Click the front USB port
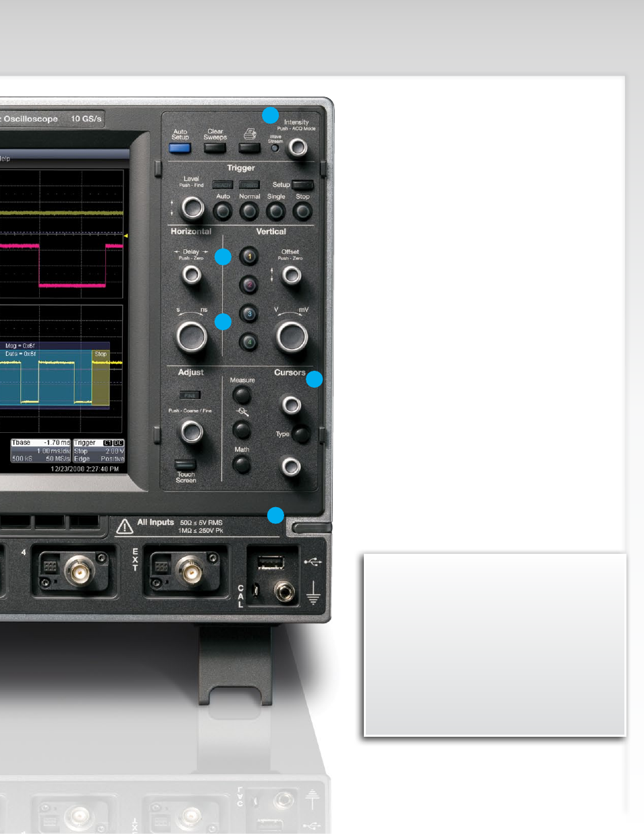 [270, 563]
